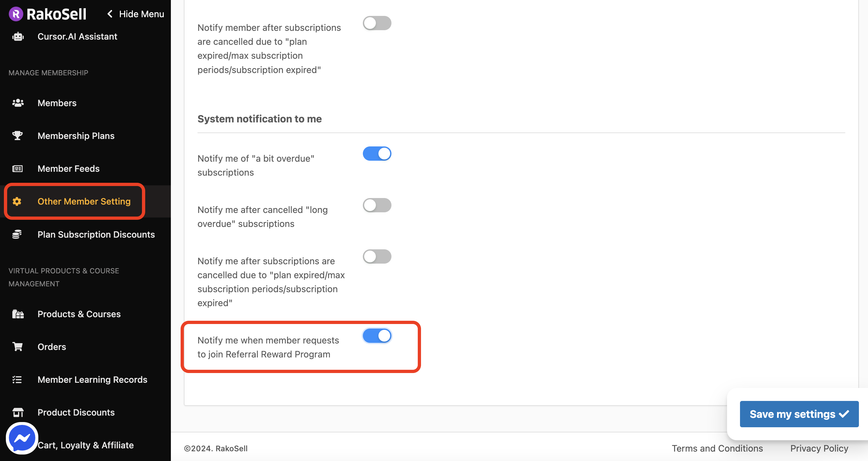Open Product Discounts in sidebar
868x461 pixels.
pyautogui.click(x=76, y=412)
